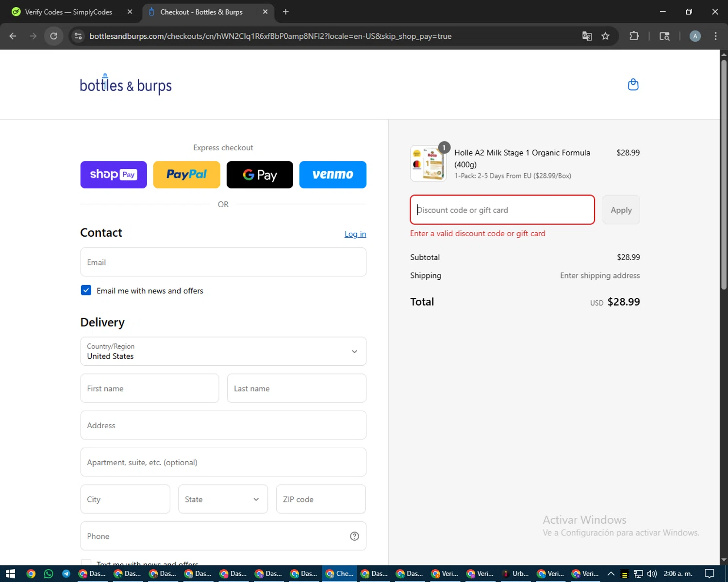Switch to the Verify Codes — SimplyCodes tab
The image size is (728, 582).
click(68, 12)
